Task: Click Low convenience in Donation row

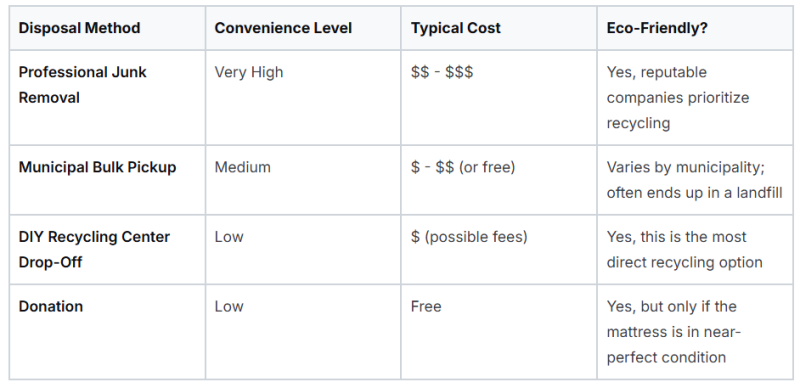Action: click(229, 306)
